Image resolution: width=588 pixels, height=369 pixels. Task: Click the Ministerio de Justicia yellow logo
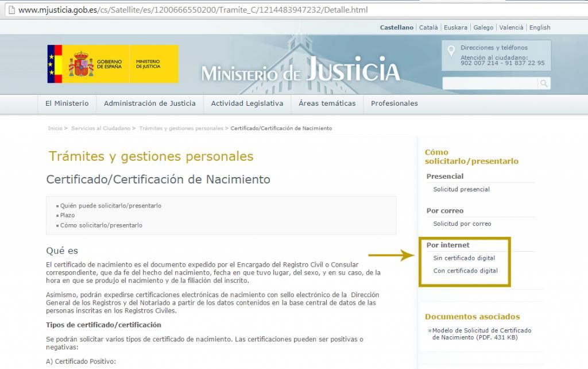154,64
